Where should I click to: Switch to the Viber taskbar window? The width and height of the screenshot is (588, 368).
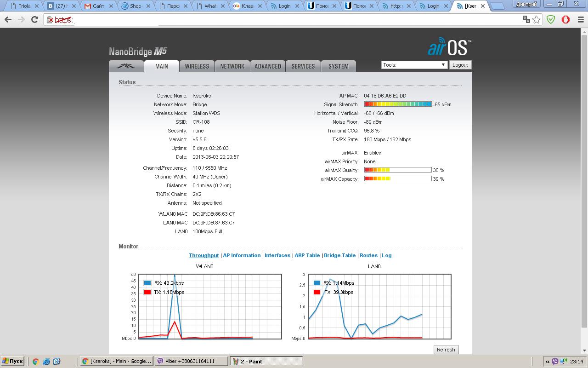tap(191, 362)
